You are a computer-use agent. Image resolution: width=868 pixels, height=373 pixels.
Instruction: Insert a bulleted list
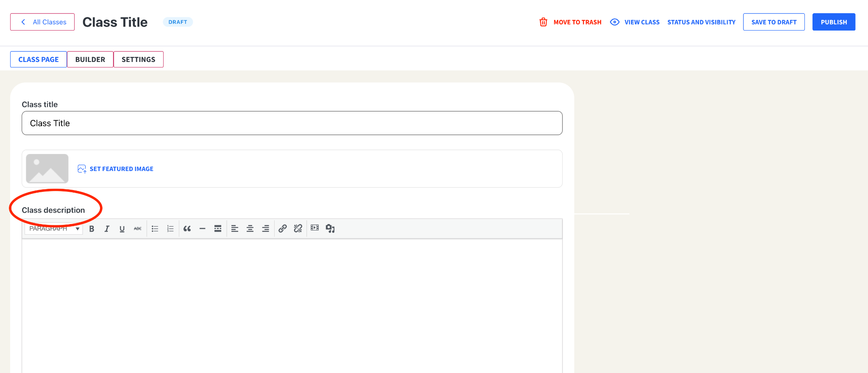pyautogui.click(x=155, y=229)
